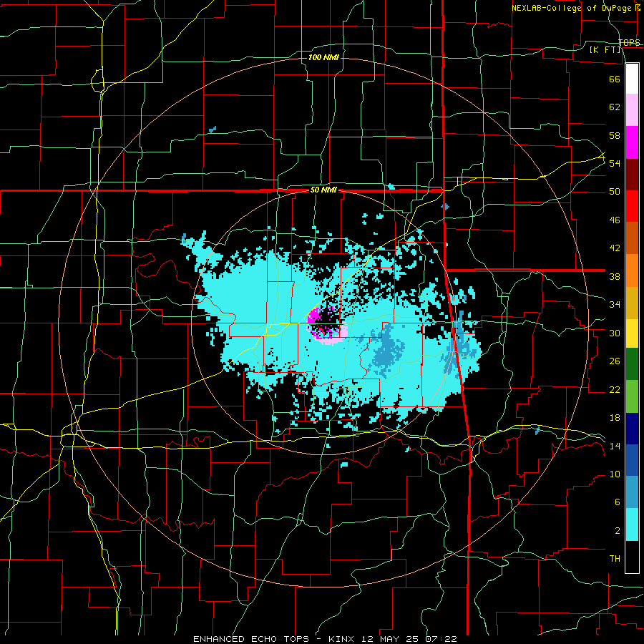Screen dimensions: 644x644
Task: Click the light pink legend swatch
Action: point(632,109)
